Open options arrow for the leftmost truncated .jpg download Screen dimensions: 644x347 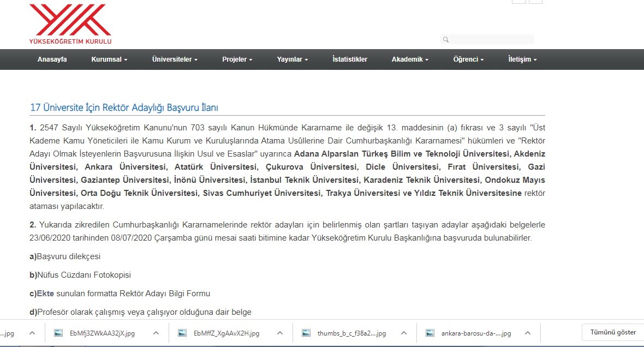tap(32, 333)
